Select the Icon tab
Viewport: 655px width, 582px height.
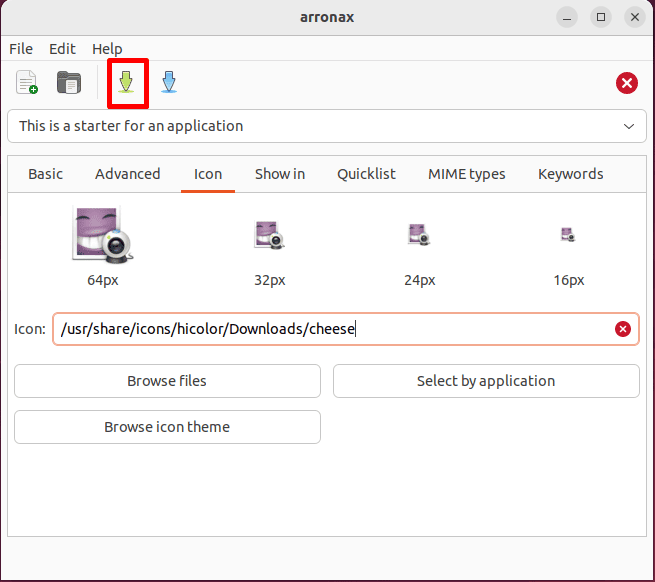coord(208,174)
